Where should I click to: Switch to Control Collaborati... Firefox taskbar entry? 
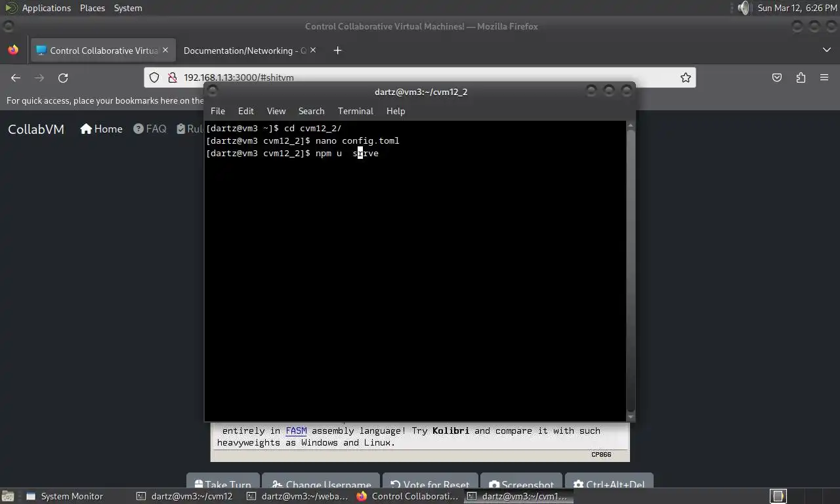tap(408, 496)
